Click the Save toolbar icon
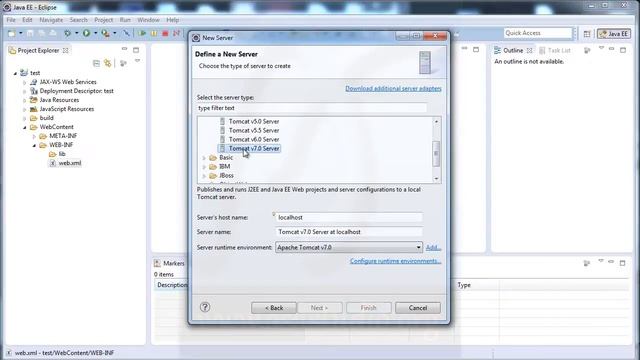 tap(30, 33)
